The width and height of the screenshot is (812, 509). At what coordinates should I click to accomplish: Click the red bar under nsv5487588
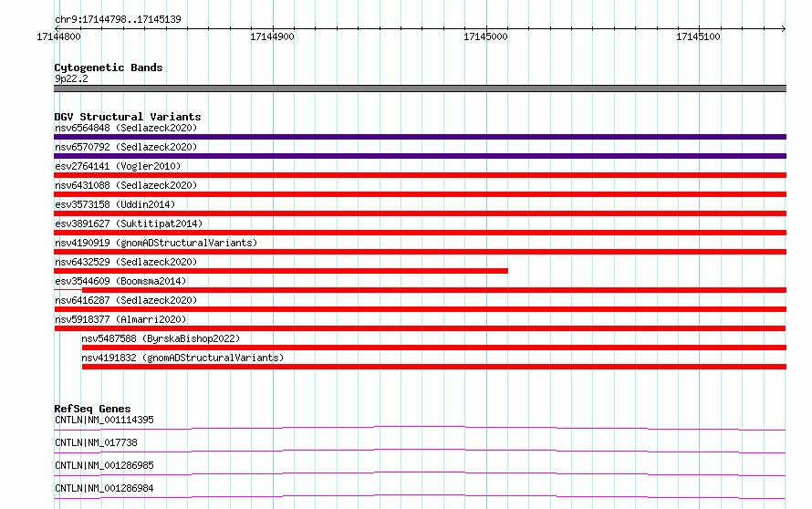(434, 348)
